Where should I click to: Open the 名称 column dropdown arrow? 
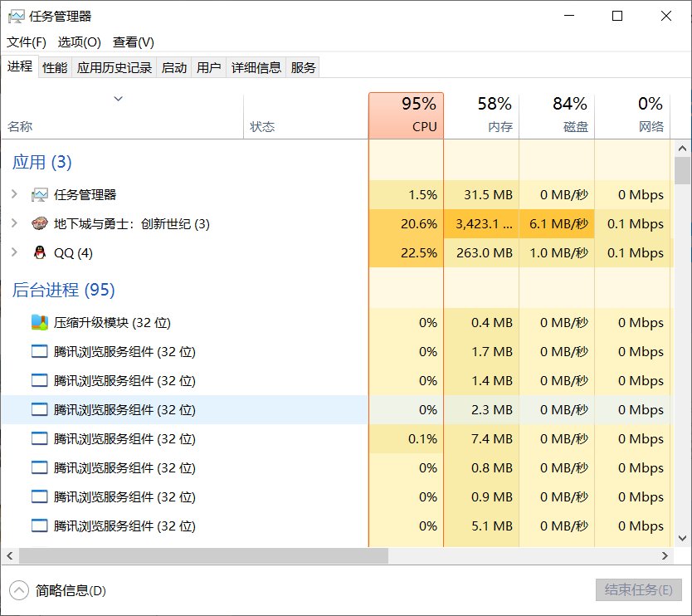point(118,99)
